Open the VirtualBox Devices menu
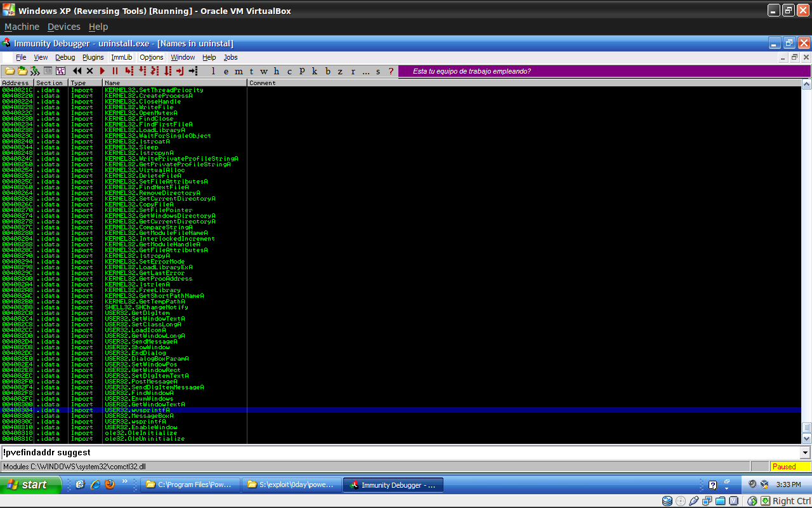812x508 pixels. point(64,27)
